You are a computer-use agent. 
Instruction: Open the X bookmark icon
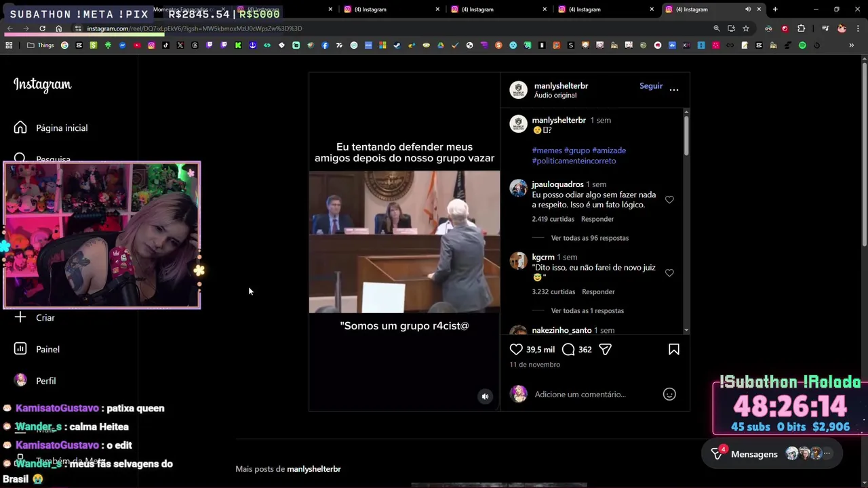tap(180, 45)
